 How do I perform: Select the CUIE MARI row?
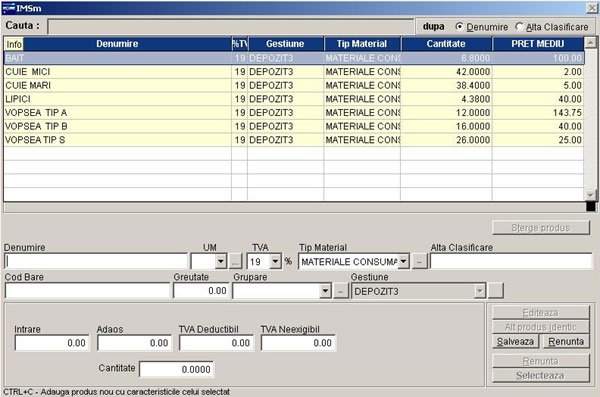point(293,85)
